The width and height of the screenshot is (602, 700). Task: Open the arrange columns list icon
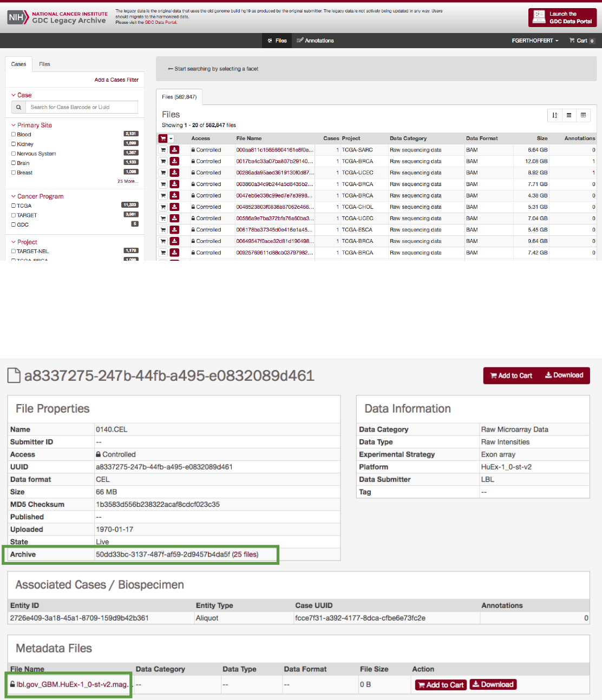[x=569, y=115]
